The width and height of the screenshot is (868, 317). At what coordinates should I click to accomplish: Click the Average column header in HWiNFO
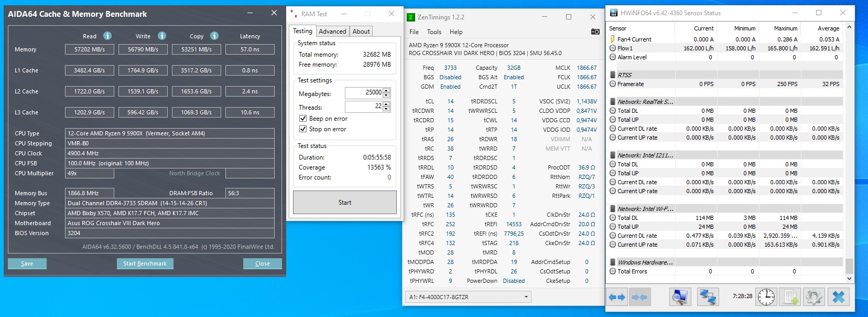pos(822,28)
